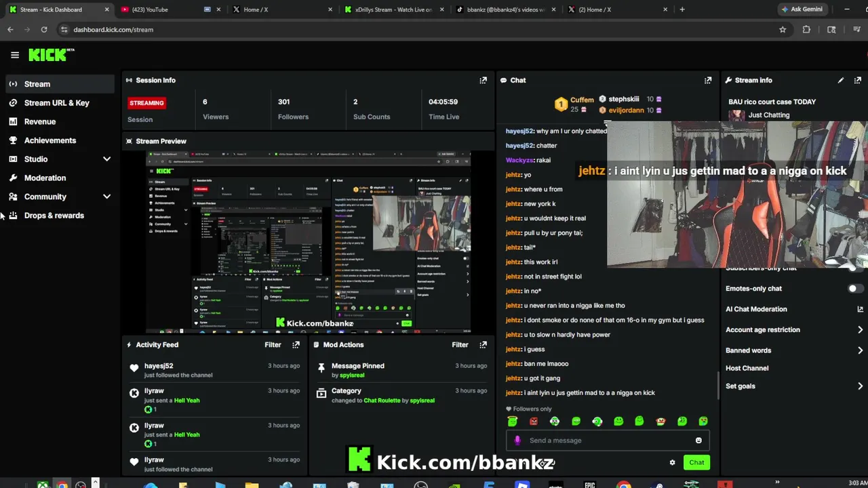Pop out the Session Info panel
This screenshot has height=488, width=868.
click(483, 80)
